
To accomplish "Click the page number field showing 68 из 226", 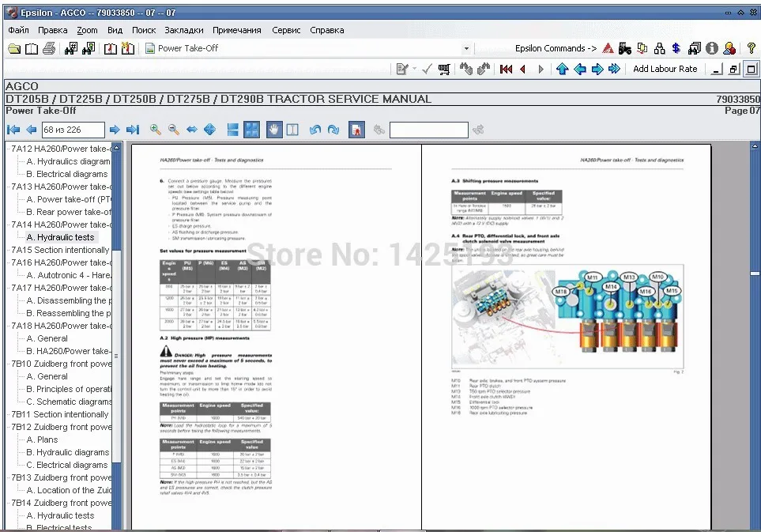I will coord(73,130).
